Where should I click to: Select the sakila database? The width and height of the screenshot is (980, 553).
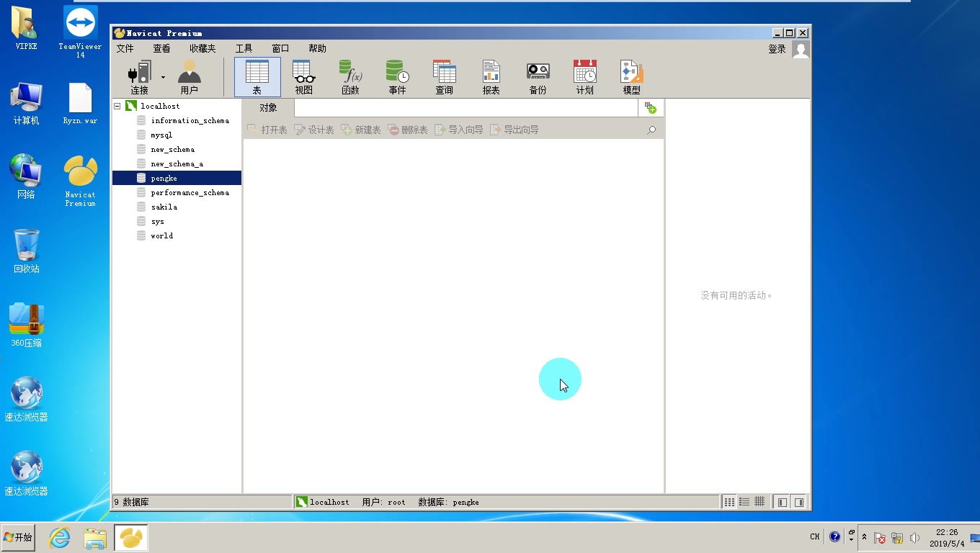[x=164, y=207]
